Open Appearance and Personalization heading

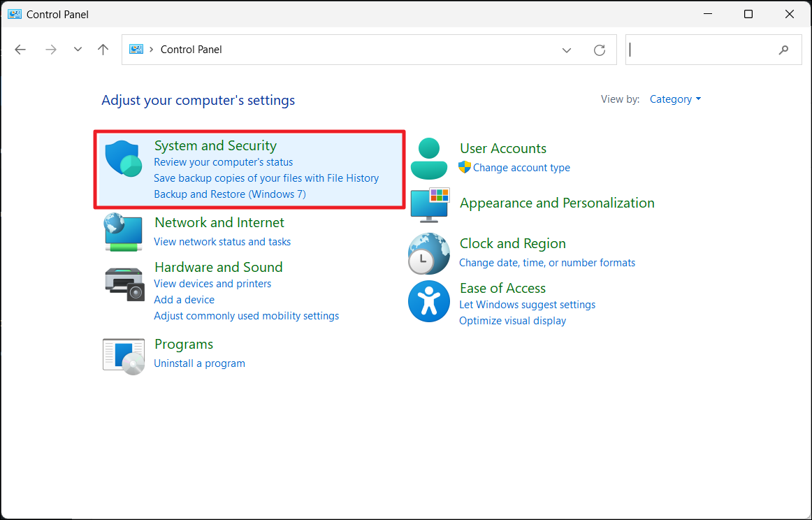(557, 203)
